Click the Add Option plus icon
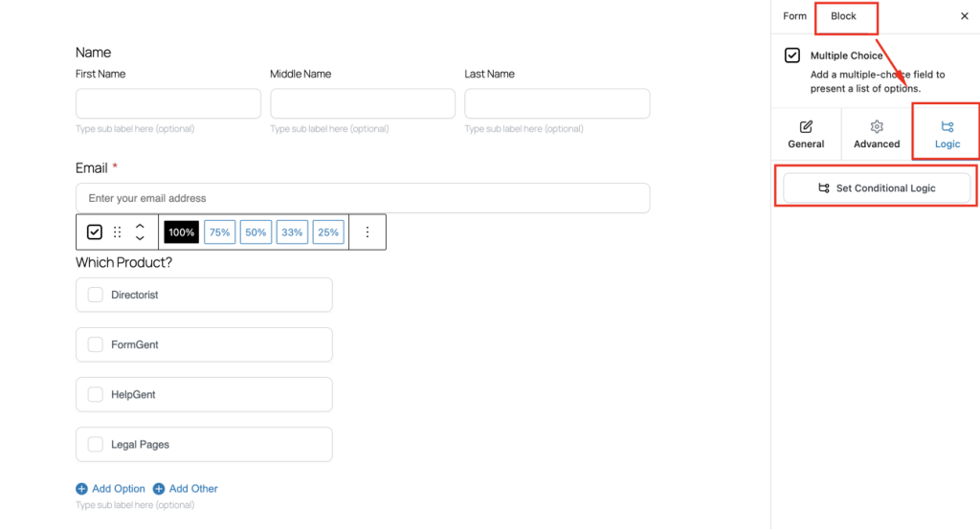The width and height of the screenshot is (980, 529). tap(82, 489)
